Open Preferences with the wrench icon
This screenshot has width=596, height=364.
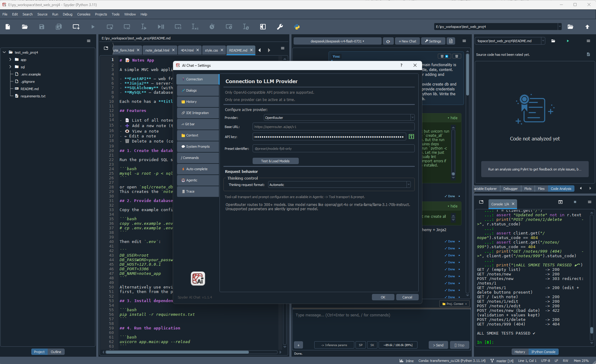[280, 27]
